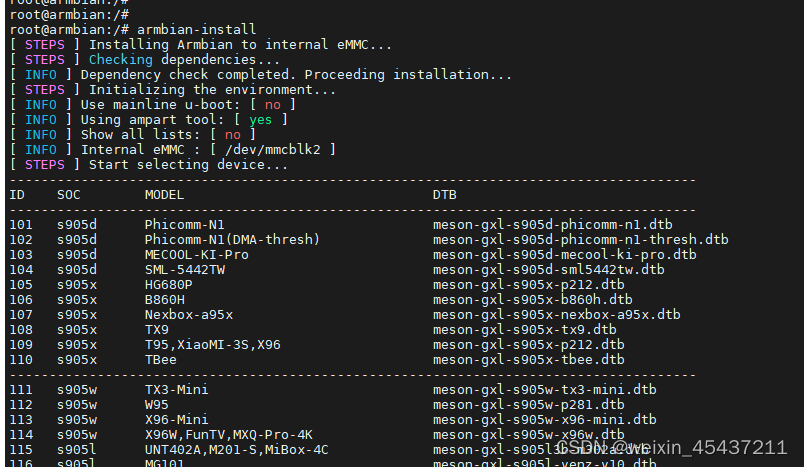Viewport: 804px width, 467px height.
Task: Click the armbian-install command text
Action: point(200,29)
